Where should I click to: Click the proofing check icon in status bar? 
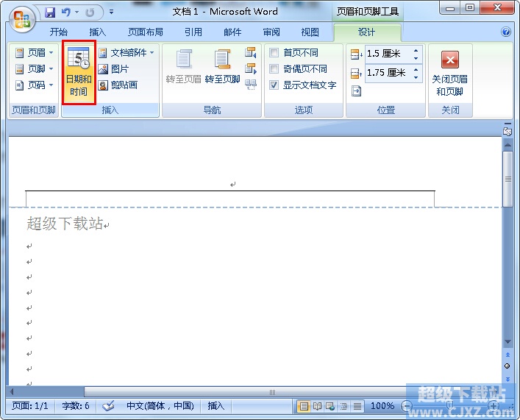coord(108,406)
